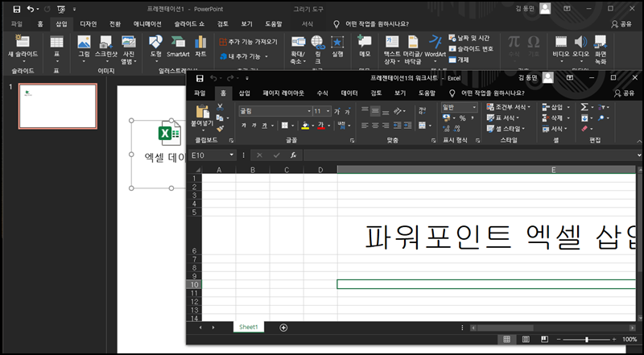The height and width of the screenshot is (355, 644).
Task: Click Share (공유) in PowerPoint window
Action: (x=621, y=24)
